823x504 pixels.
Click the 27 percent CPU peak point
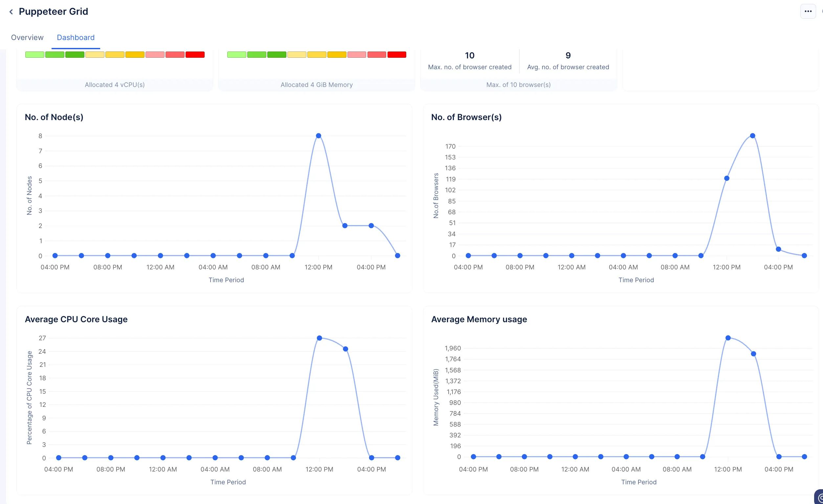point(319,338)
